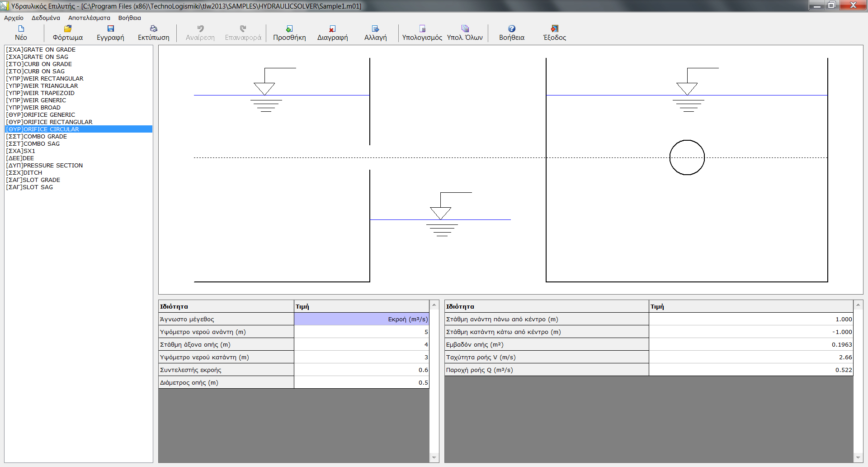This screenshot has width=868, height=467.
Task: Add an element via the Προσθήκη icon
Action: pos(289,29)
